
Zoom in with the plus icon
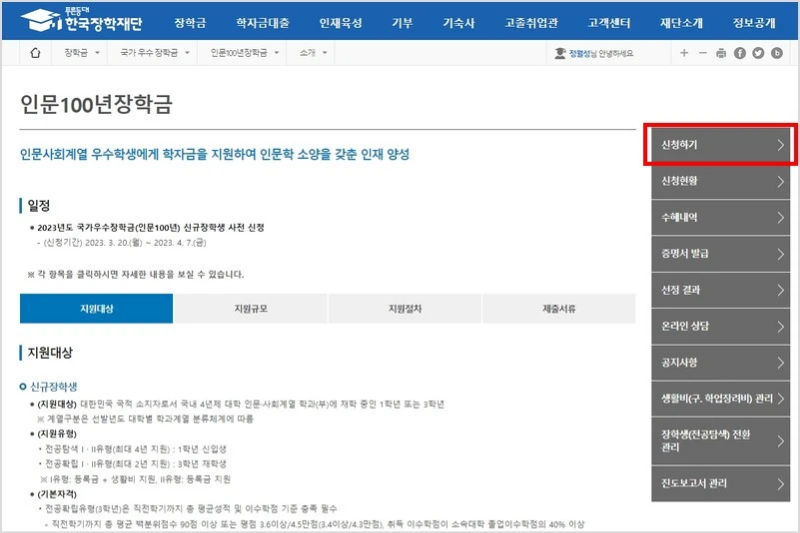tap(684, 53)
